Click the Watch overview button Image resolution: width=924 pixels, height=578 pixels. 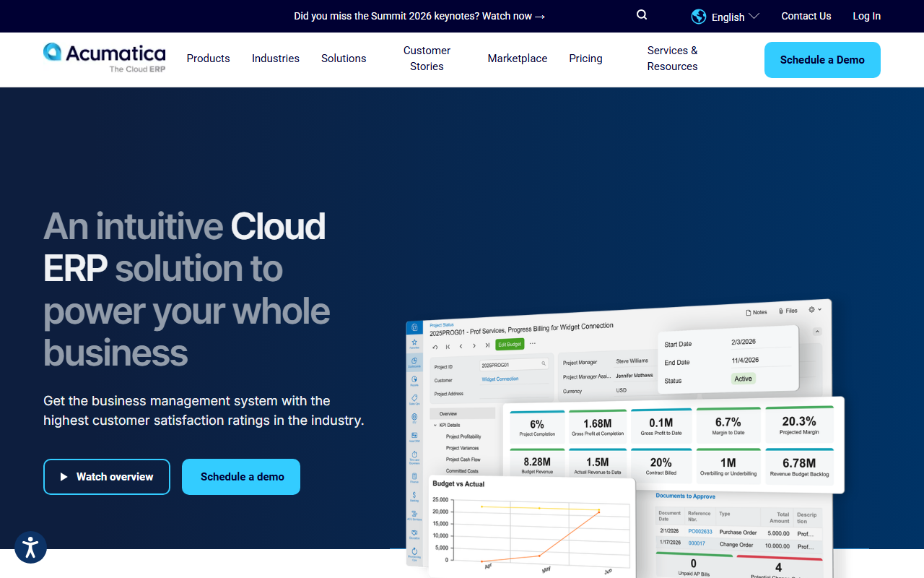click(x=107, y=477)
